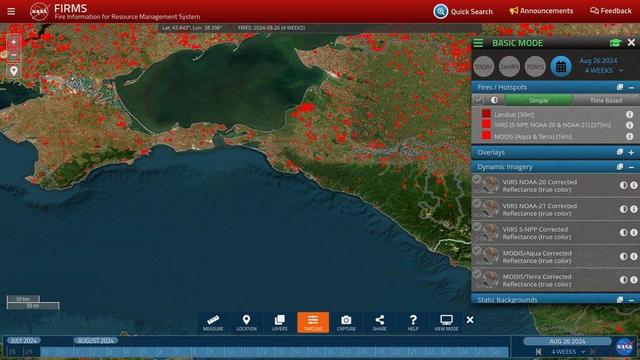Enable MODIS/Terra Corrected Reflectance layer
Viewport: 640px width, 360px height.
pyautogui.click(x=477, y=274)
